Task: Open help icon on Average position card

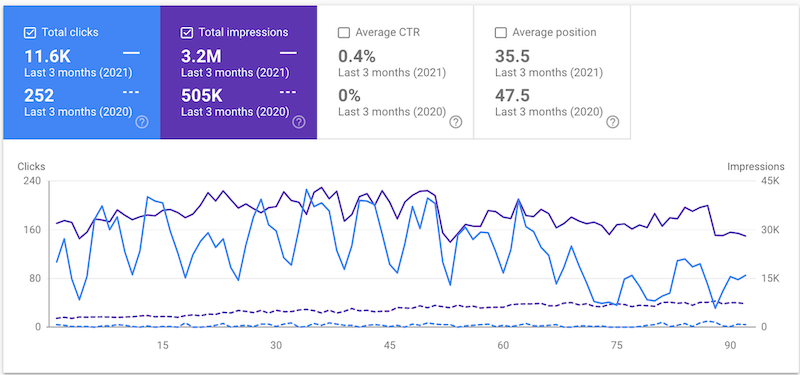Action: pos(613,122)
